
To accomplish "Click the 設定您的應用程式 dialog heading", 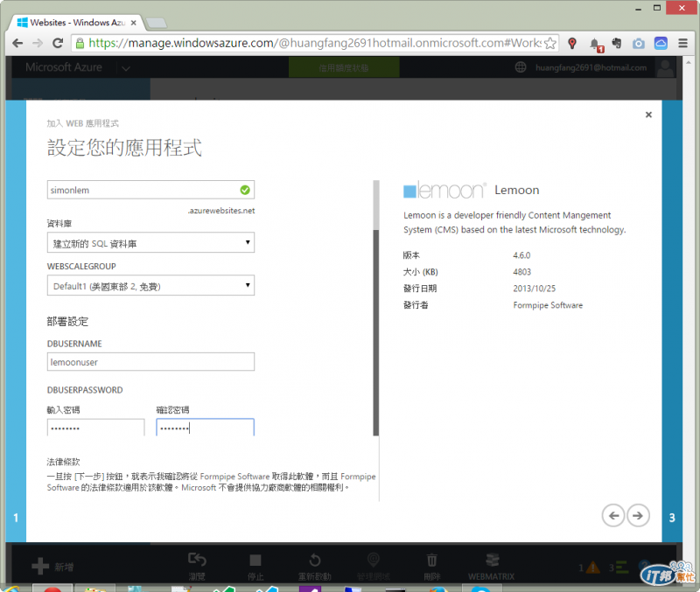I will (124, 148).
